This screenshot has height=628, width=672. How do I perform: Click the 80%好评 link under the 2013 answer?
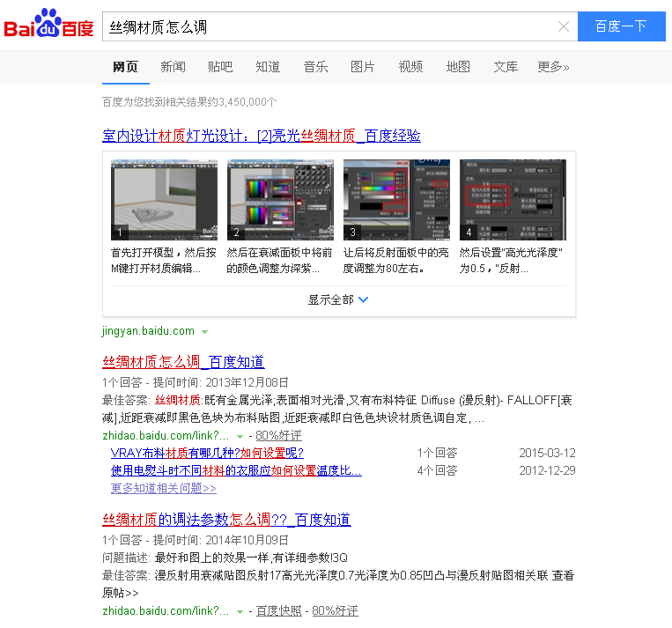click(x=278, y=435)
